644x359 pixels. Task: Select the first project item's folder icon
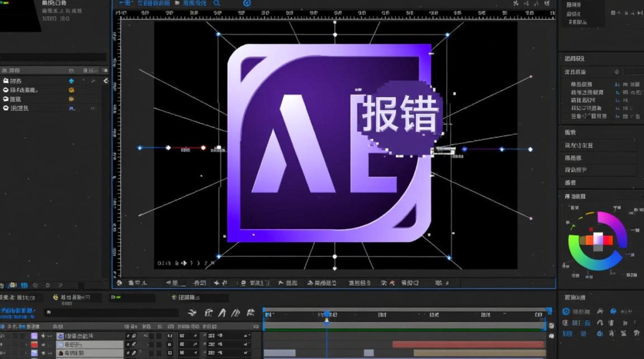6,81
